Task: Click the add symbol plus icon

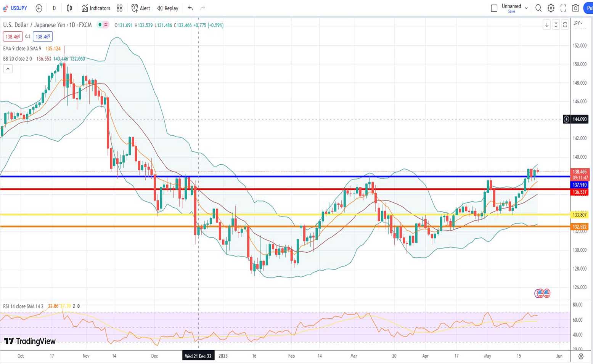Action: 39,8
